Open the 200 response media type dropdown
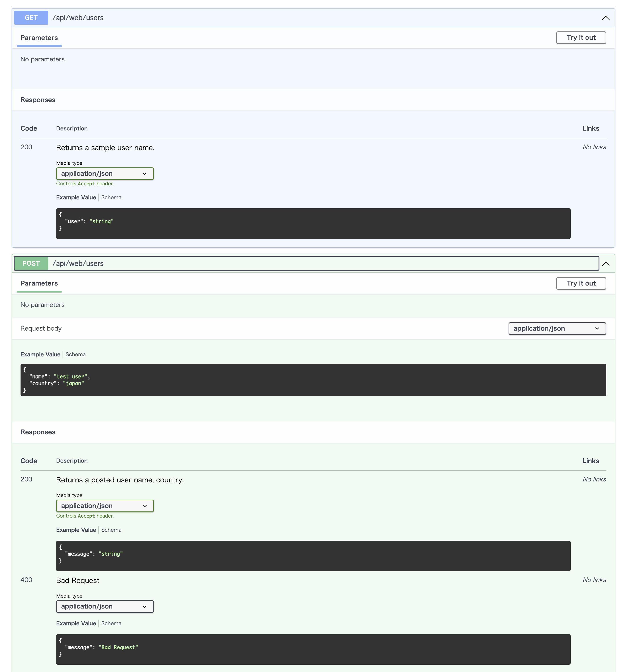This screenshot has width=624, height=672. 105,173
